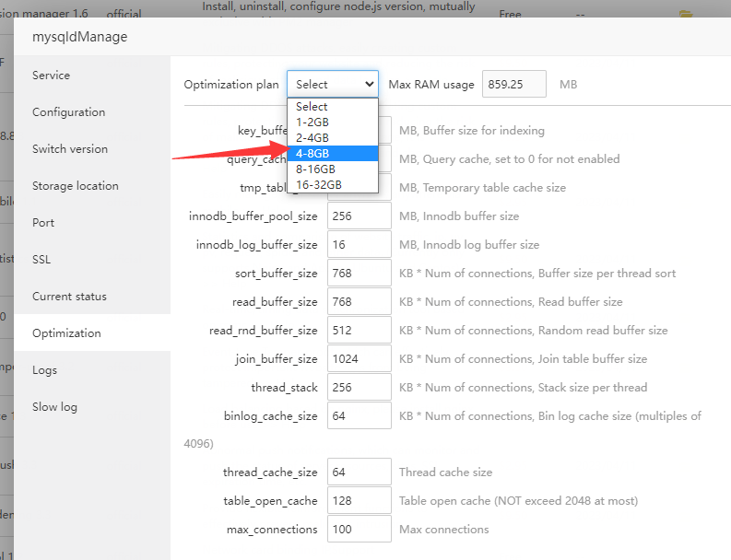Click 'Thread cache size' description
The width and height of the screenshot is (731, 560).
445,472
